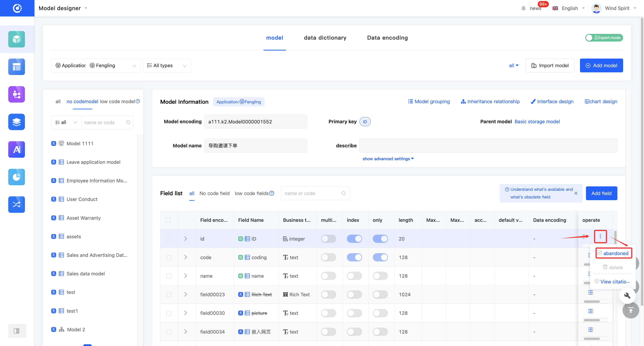Click the shuffle arrows sidebar icon

coord(16,204)
